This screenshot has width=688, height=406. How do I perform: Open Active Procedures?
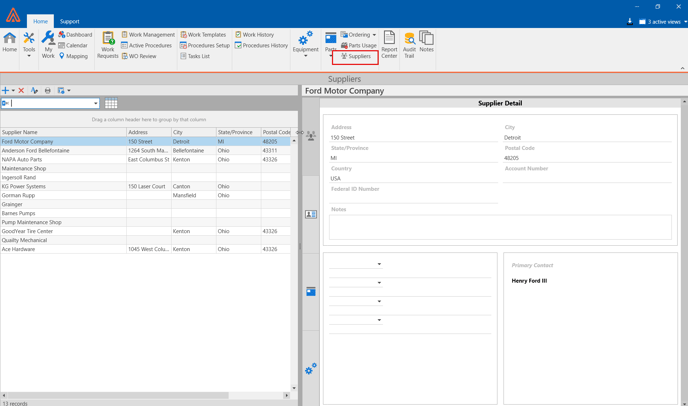tap(146, 45)
